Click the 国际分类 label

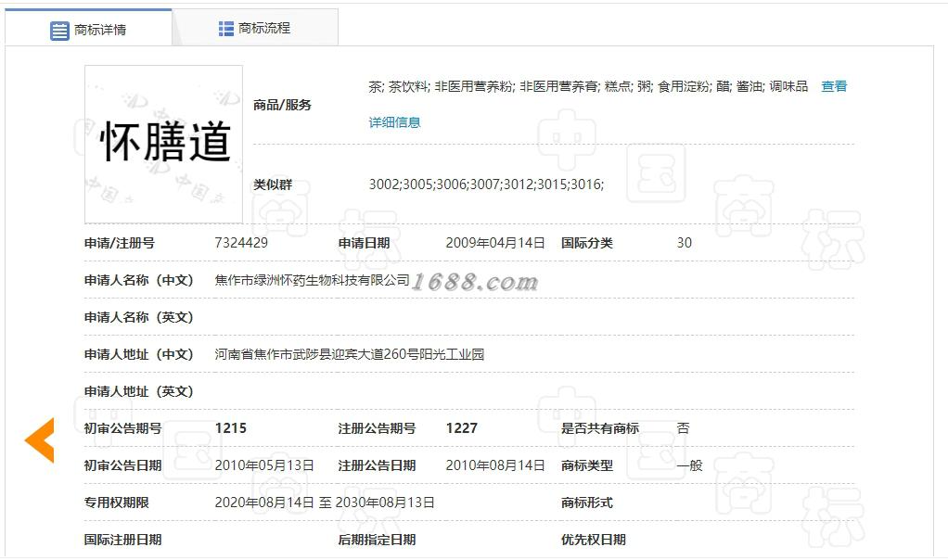coord(587,243)
